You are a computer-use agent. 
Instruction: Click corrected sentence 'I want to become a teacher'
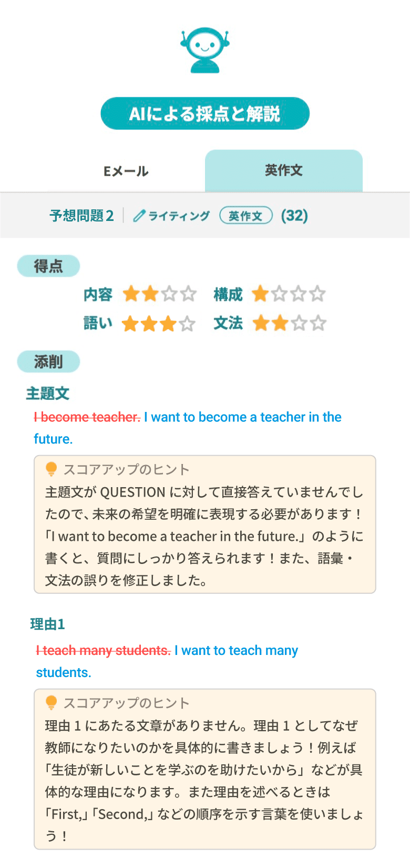[x=242, y=417]
